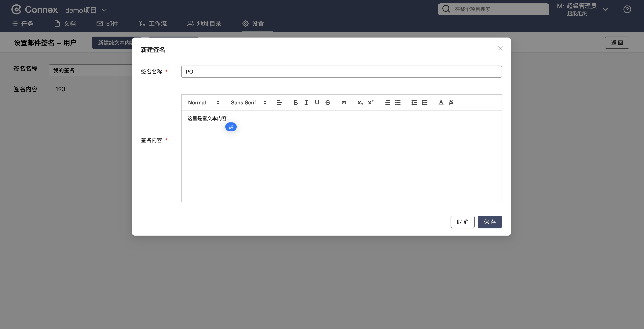
Task: Insert a bulleted list
Action: (x=398, y=102)
